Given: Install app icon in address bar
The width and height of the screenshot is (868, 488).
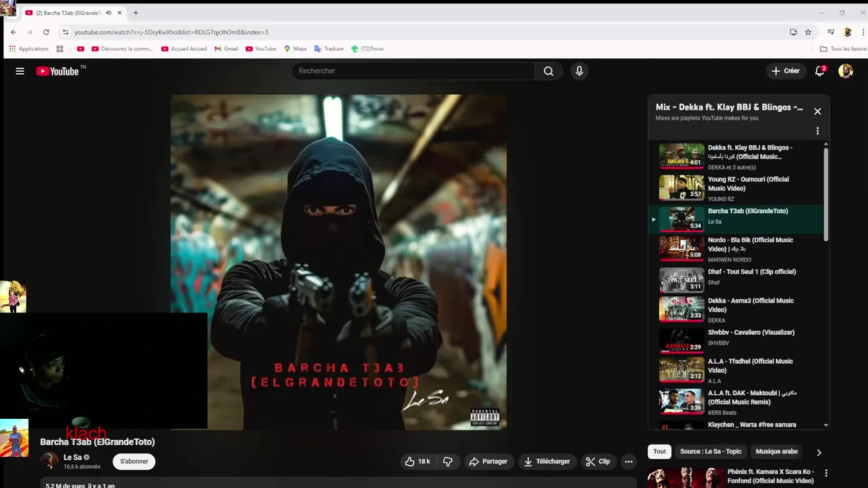Looking at the screenshot, I should pos(793,32).
